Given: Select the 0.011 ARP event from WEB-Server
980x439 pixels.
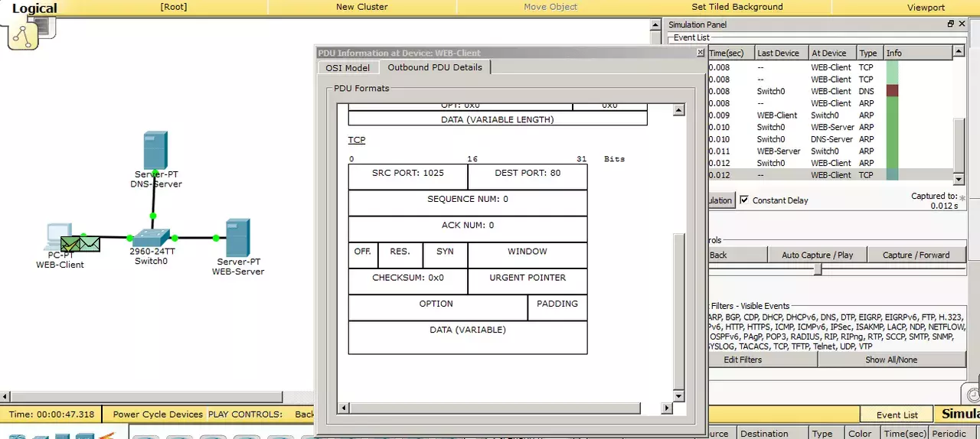Looking at the screenshot, I should (830, 151).
